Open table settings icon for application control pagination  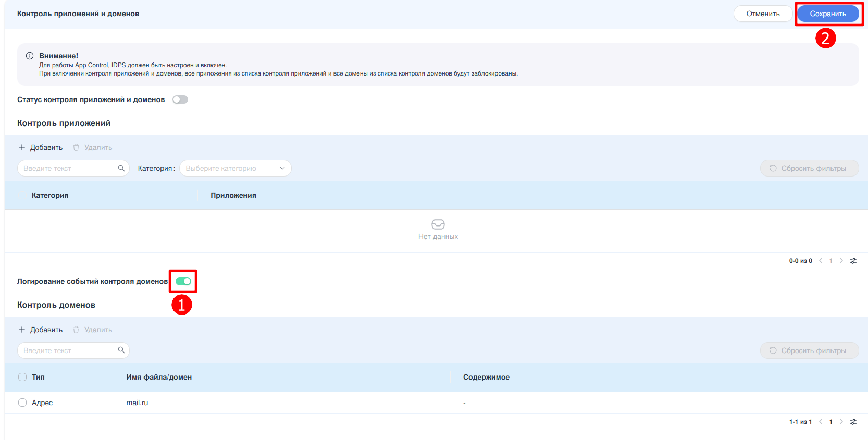coord(853,261)
